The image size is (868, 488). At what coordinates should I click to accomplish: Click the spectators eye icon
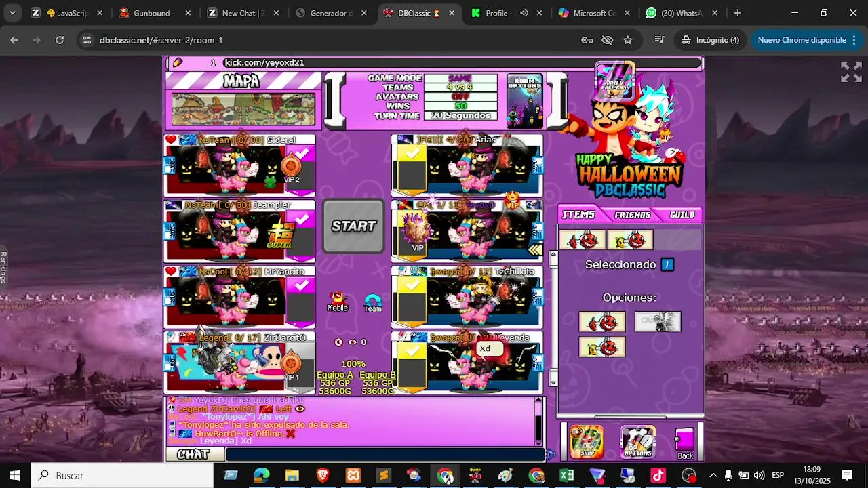pyautogui.click(x=352, y=342)
